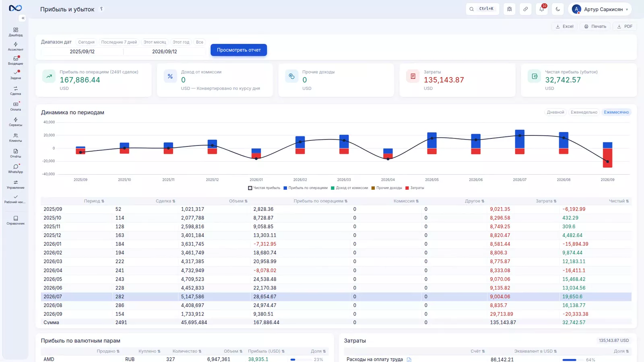Toggle dark mode moon icon
The image size is (644, 362).
click(558, 9)
